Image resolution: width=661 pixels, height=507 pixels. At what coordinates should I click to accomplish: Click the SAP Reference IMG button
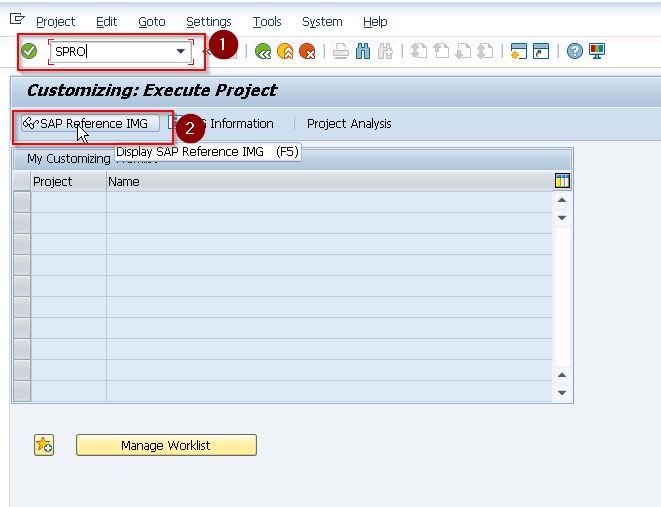pos(91,123)
